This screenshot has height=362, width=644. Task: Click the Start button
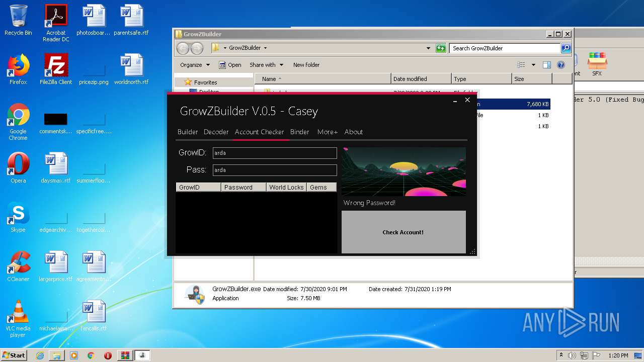14,355
